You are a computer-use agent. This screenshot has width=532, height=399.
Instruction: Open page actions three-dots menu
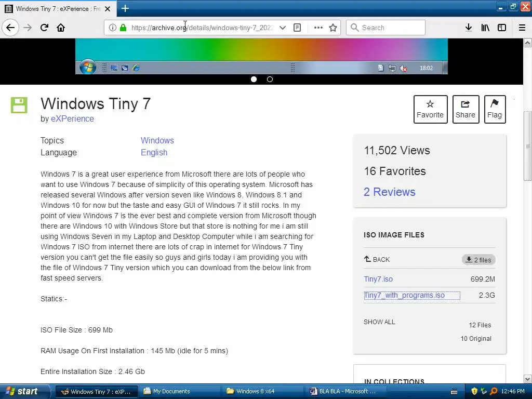pos(318,28)
